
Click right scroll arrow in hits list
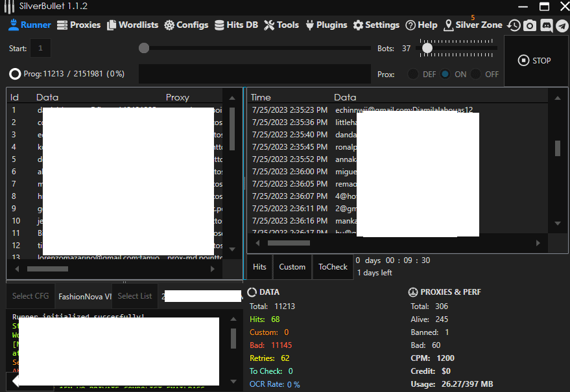(538, 243)
